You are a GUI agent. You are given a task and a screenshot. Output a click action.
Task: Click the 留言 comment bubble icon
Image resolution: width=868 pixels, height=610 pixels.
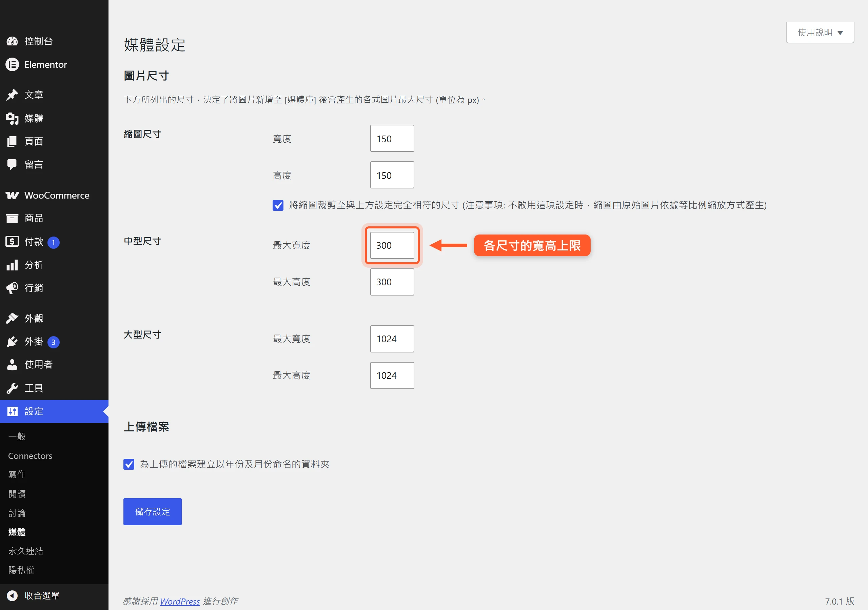[x=12, y=164]
